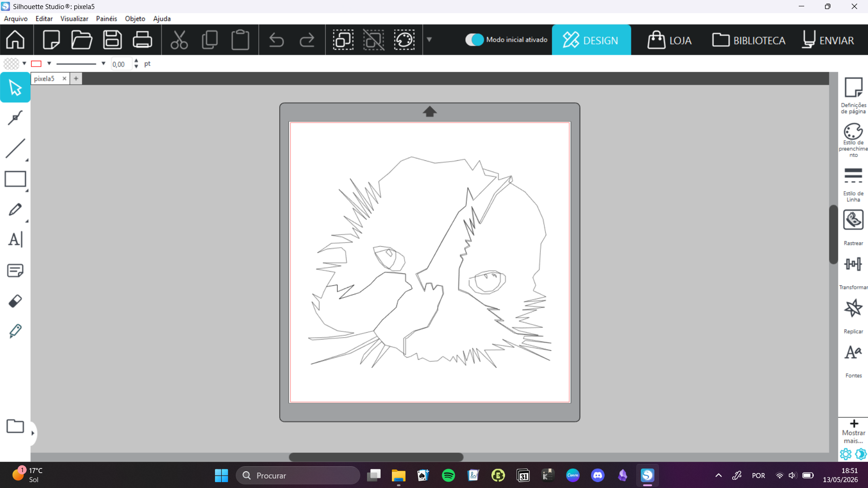Toggle Modo inicial ativado switch
This screenshot has height=488, width=868.
pos(474,40)
